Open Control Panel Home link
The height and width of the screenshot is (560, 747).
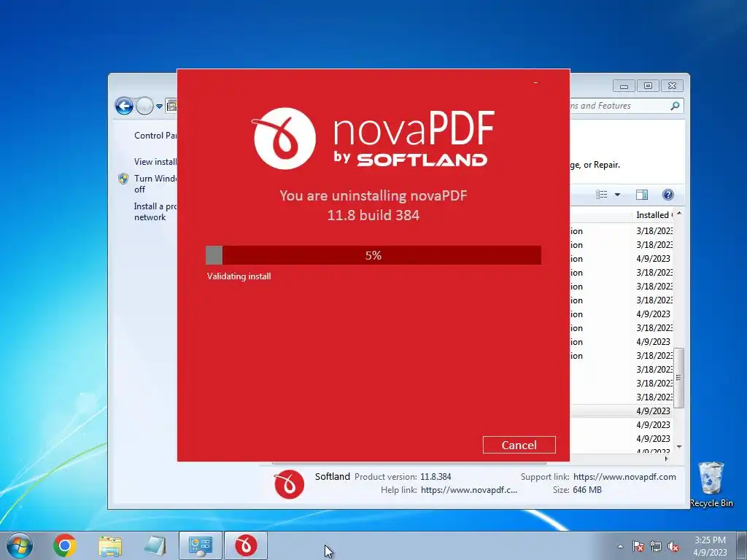155,135
